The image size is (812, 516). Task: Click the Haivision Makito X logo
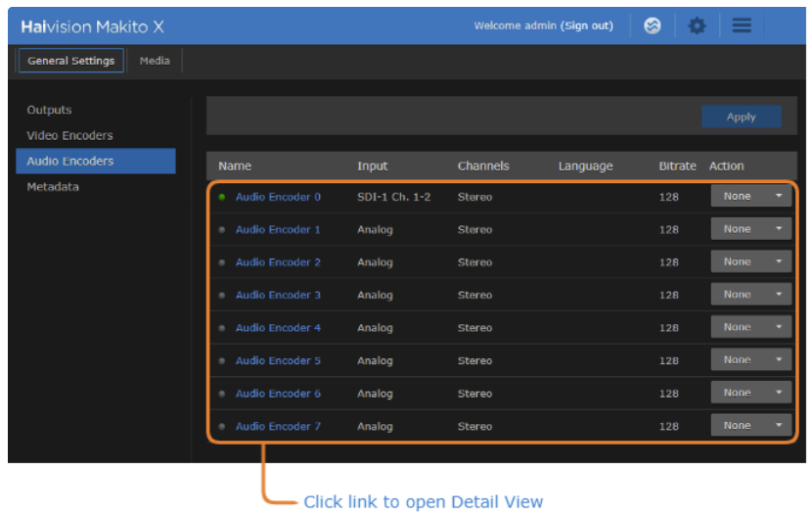92,26
